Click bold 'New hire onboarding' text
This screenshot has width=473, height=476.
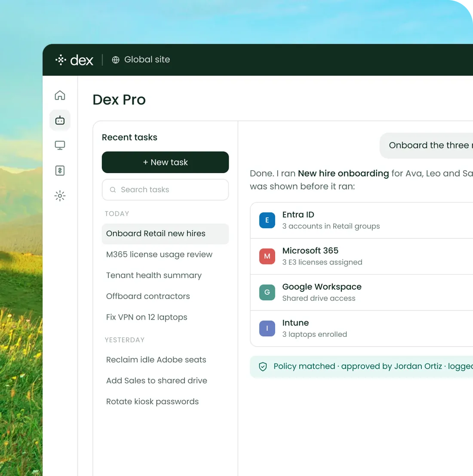click(x=343, y=174)
